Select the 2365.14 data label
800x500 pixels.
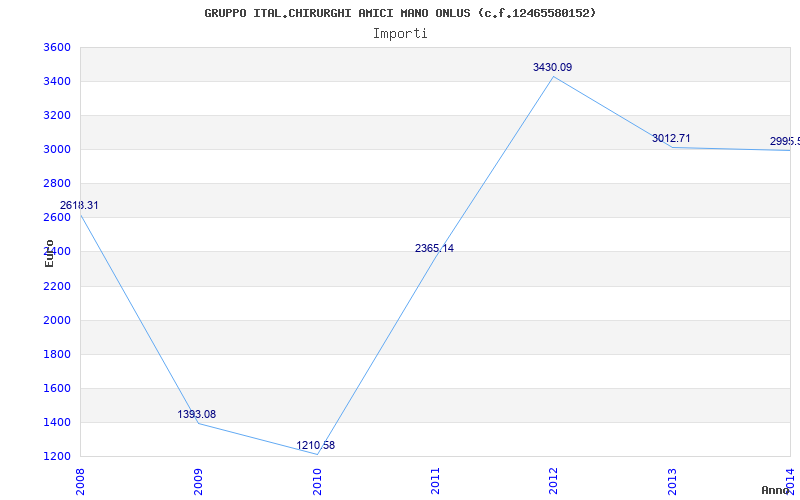(434, 248)
